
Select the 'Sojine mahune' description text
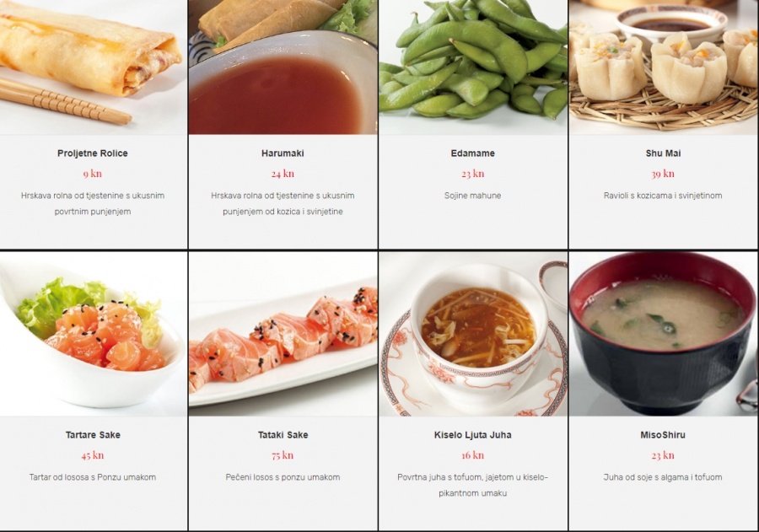coord(473,196)
